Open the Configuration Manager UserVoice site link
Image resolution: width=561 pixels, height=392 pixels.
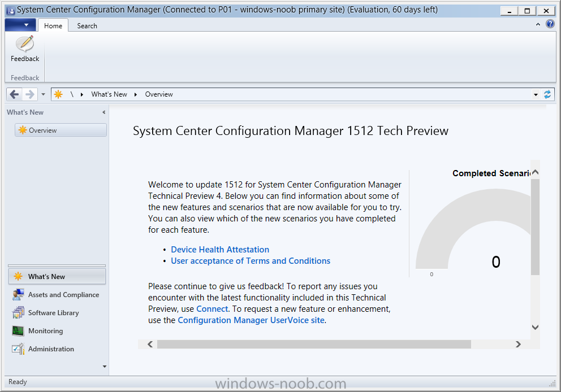coord(251,320)
